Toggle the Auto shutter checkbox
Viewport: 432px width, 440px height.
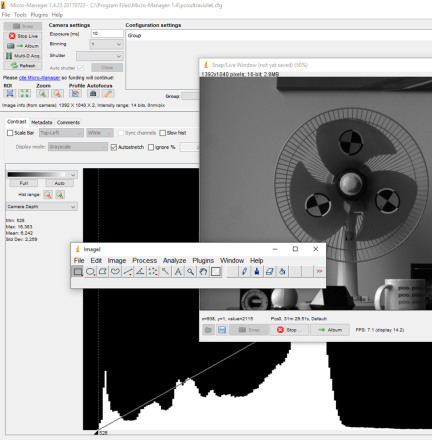click(x=80, y=68)
